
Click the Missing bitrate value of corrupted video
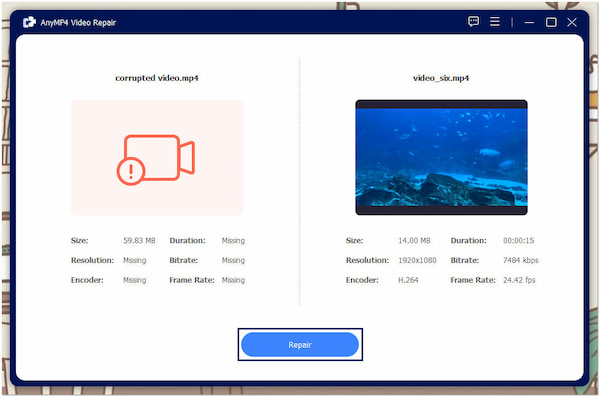click(233, 260)
